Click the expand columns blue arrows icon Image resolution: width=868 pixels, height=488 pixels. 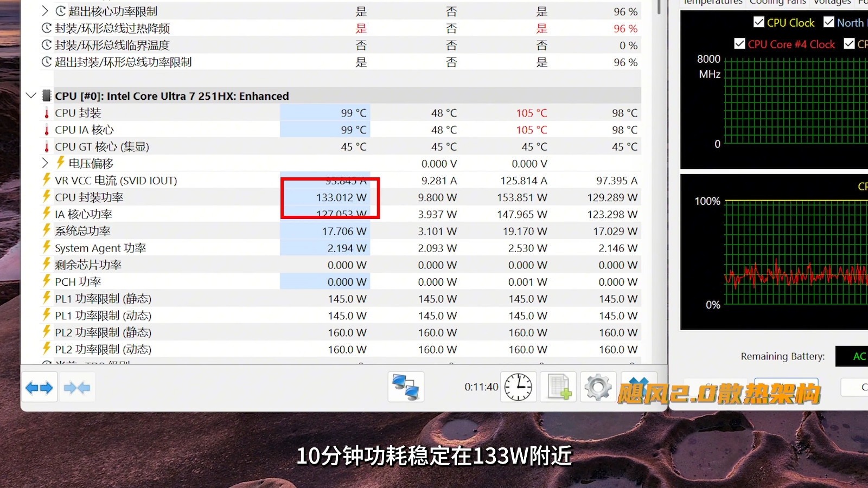coord(39,388)
